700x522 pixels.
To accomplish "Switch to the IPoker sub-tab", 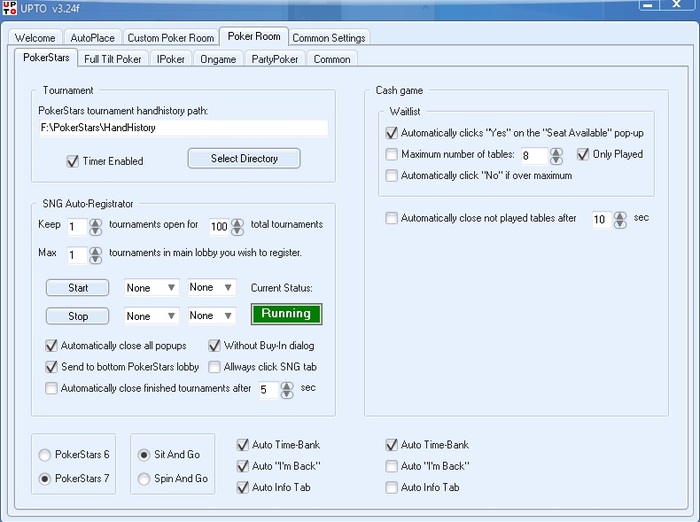I will (x=171, y=59).
